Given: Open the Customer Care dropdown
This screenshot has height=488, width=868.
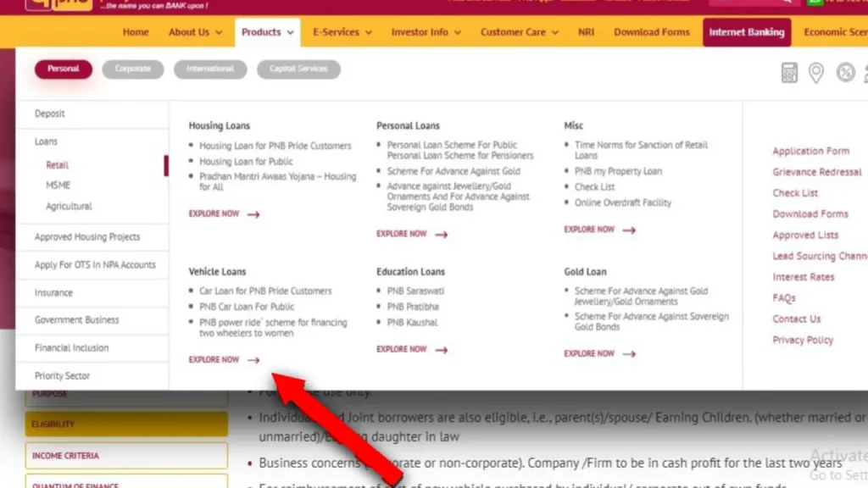Looking at the screenshot, I should coord(519,32).
